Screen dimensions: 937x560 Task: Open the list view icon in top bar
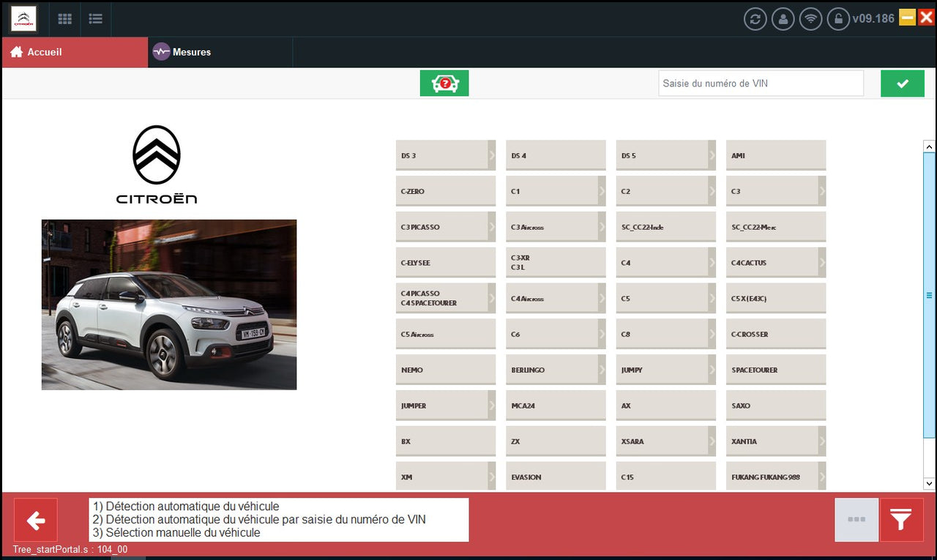95,18
